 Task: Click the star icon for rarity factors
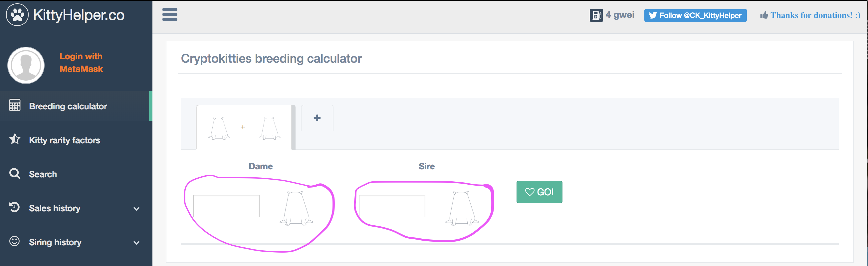(15, 139)
